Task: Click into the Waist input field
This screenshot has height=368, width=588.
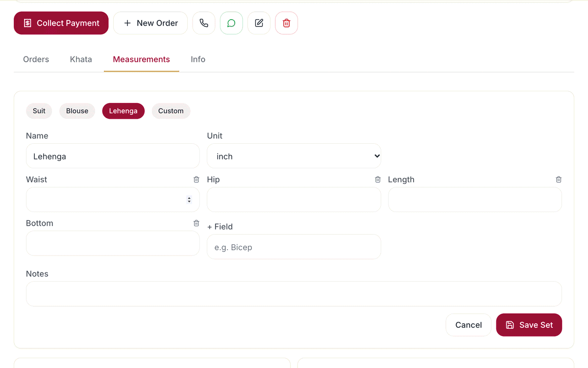Action: pyautogui.click(x=113, y=200)
